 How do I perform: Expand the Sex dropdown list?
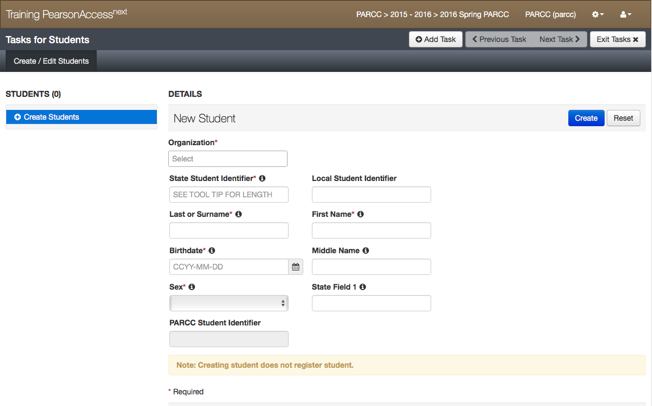229,303
